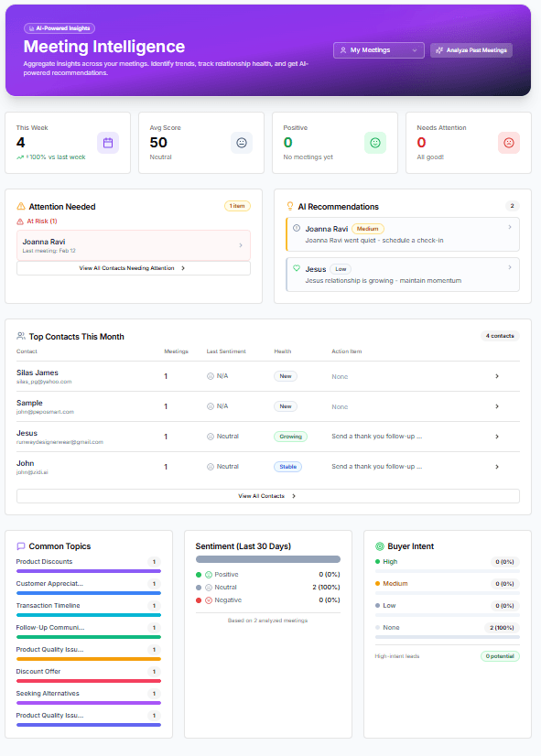This screenshot has height=756, width=541.
Task: Click Analyze Past Meetings button
Action: [x=471, y=50]
